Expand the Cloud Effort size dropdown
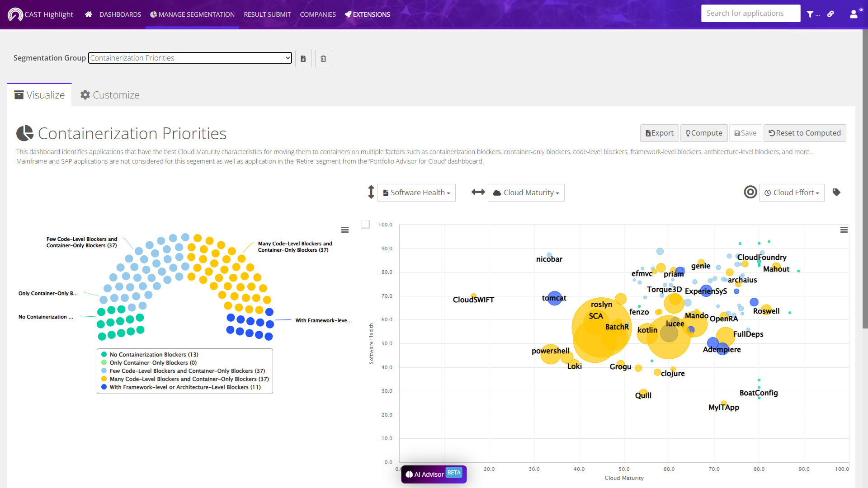Image resolution: width=868 pixels, height=488 pixels. 792,193
